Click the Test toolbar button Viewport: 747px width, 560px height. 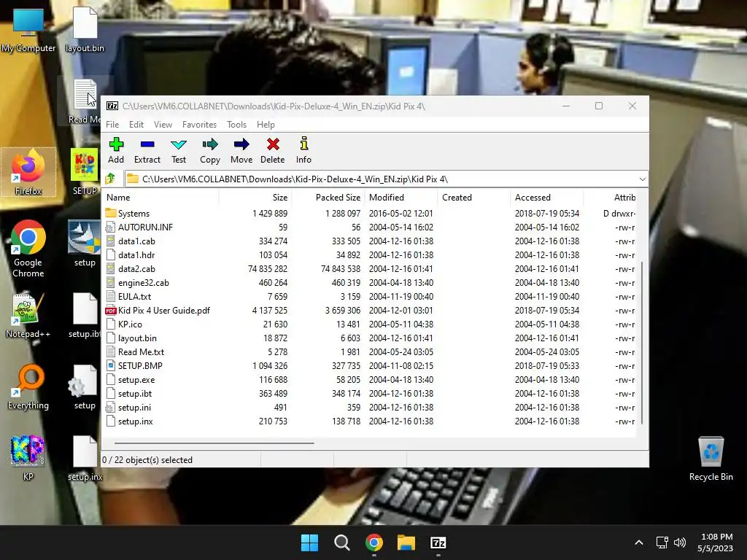click(x=179, y=150)
